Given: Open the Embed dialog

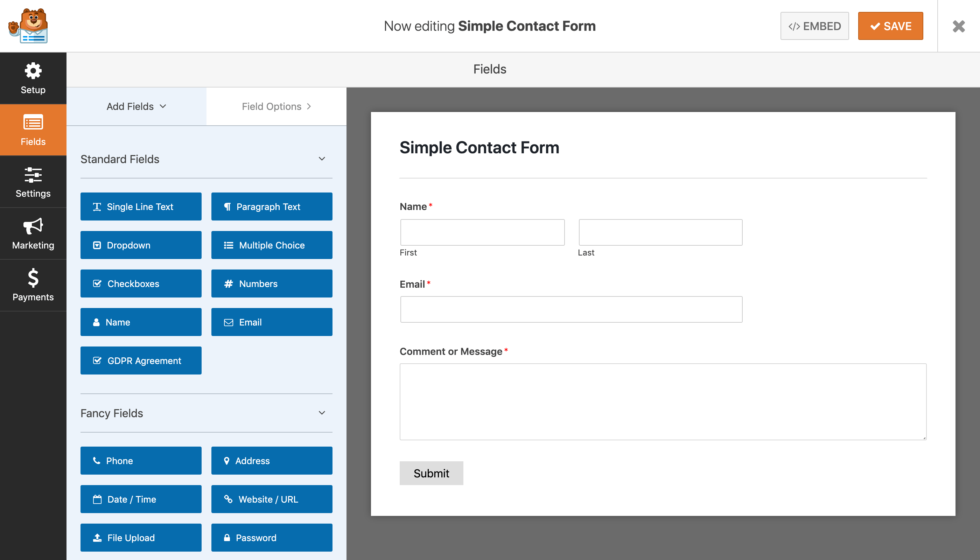Looking at the screenshot, I should pyautogui.click(x=814, y=26).
